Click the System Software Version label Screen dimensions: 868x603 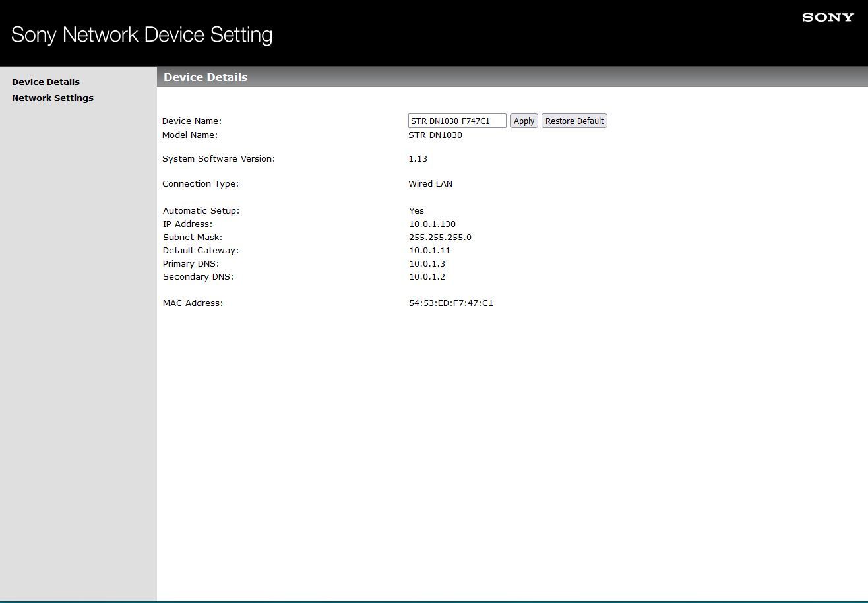click(x=218, y=159)
